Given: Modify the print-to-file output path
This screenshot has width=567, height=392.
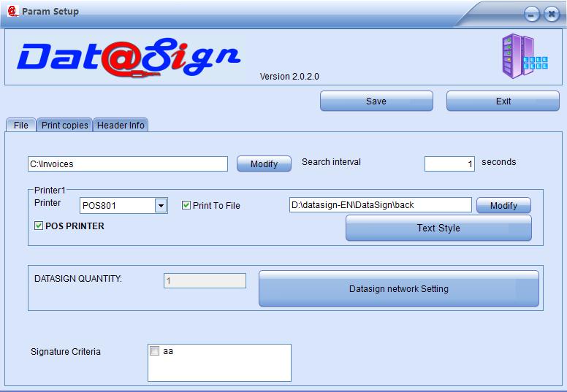Looking at the screenshot, I should 503,205.
